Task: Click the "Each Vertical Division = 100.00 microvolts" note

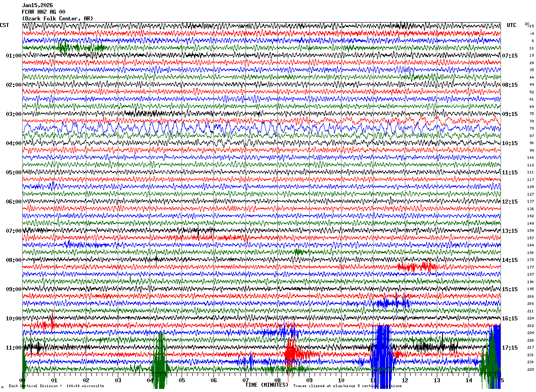Action: (x=57, y=386)
